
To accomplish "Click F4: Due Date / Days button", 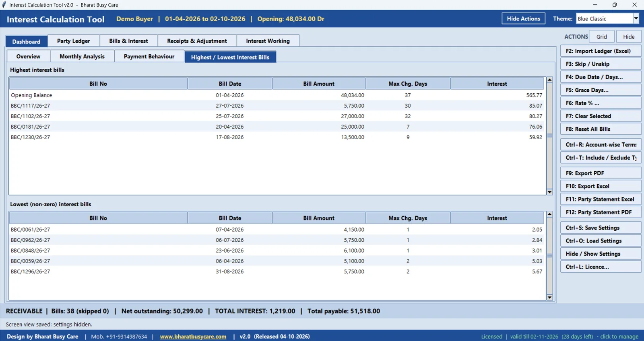I will pyautogui.click(x=601, y=77).
